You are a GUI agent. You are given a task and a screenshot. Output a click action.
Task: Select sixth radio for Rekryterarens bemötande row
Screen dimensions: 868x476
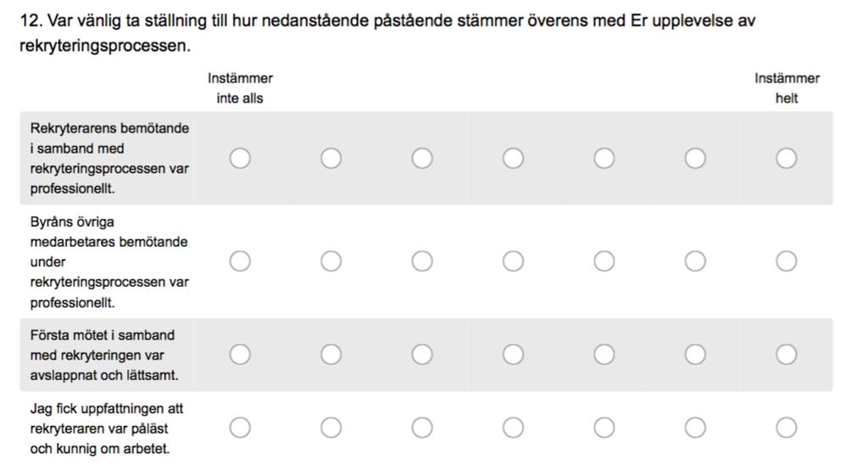[x=695, y=159]
